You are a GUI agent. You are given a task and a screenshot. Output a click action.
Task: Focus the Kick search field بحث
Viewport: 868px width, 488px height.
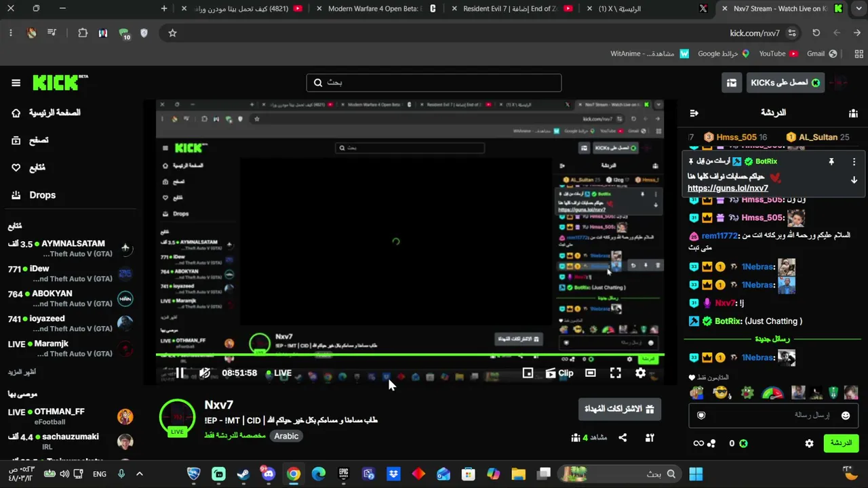click(434, 83)
